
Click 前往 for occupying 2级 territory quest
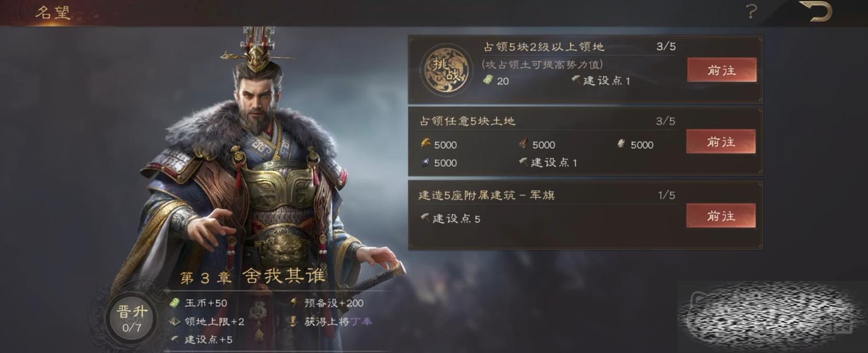722,70
